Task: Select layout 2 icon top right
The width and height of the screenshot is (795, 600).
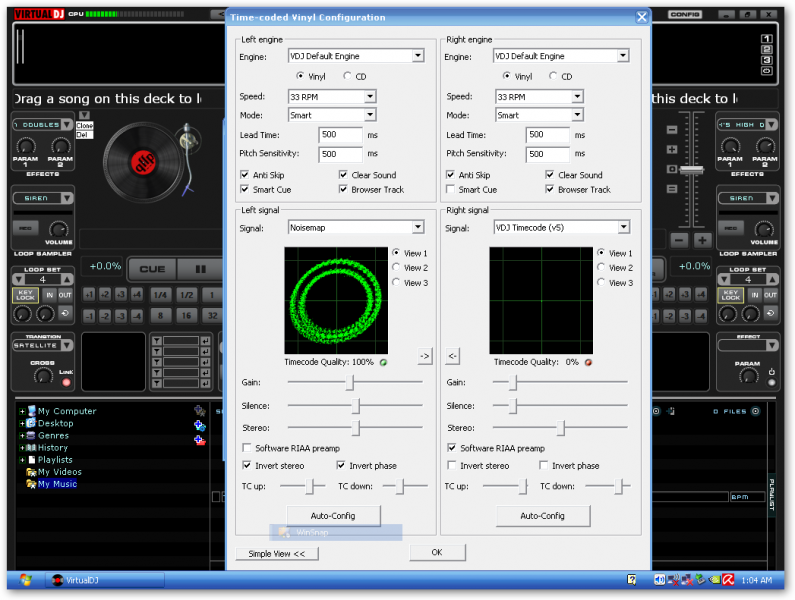Action: [767, 49]
